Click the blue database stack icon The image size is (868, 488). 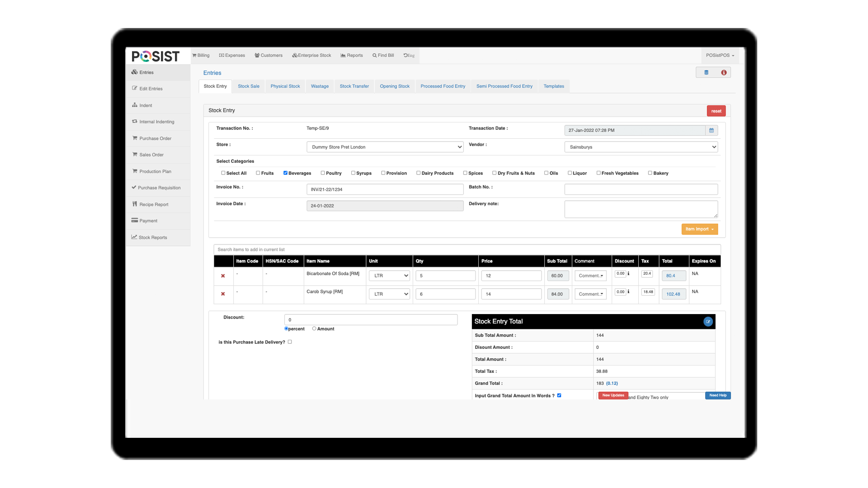coord(706,73)
